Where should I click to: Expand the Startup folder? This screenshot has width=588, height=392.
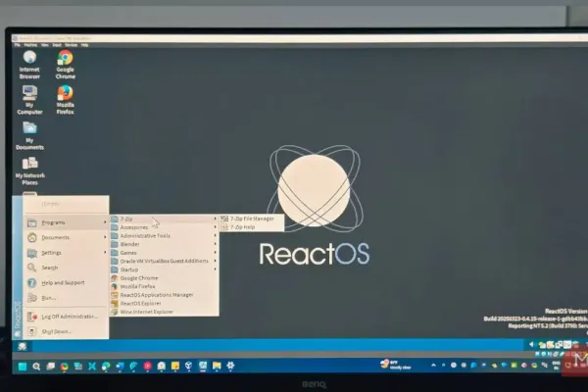(x=165, y=269)
